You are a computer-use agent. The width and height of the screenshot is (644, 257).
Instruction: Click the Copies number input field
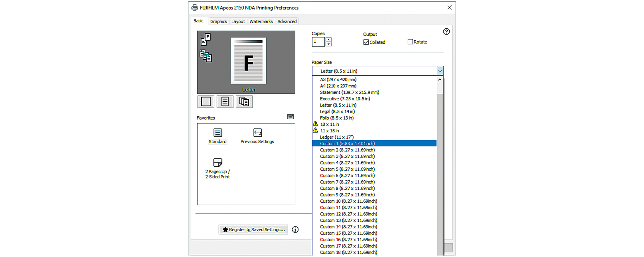318,42
